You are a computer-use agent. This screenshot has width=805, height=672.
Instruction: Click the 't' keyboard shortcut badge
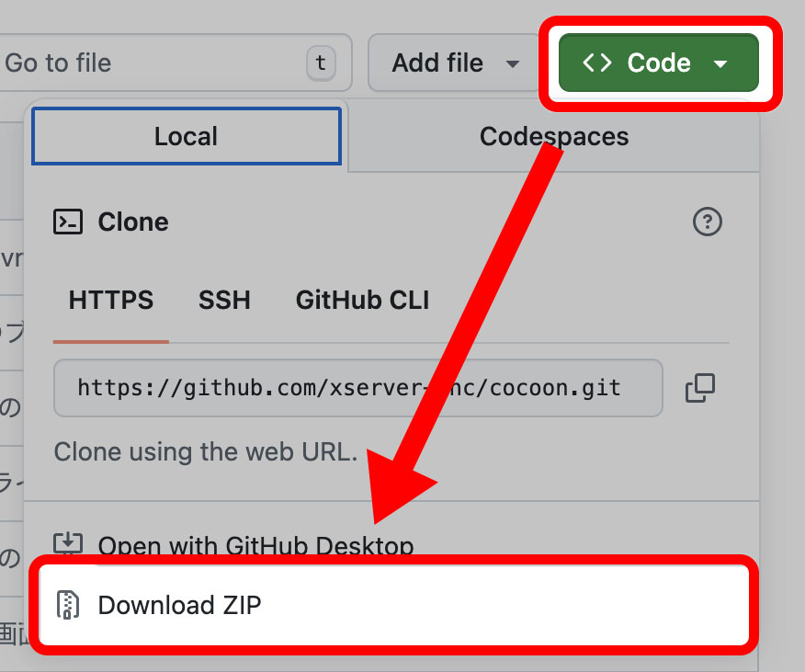[320, 63]
